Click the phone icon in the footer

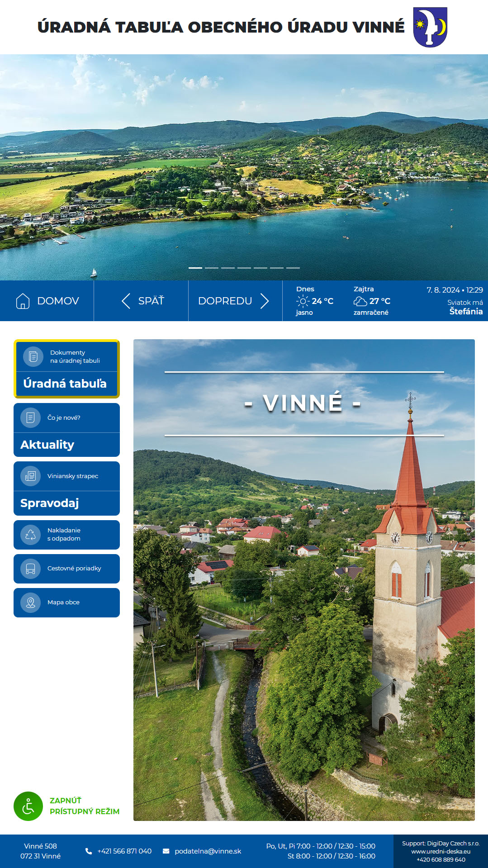coord(89,851)
